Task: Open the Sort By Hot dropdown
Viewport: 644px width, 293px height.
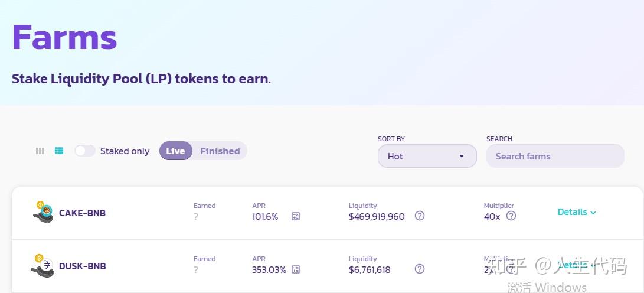Action: coord(427,156)
